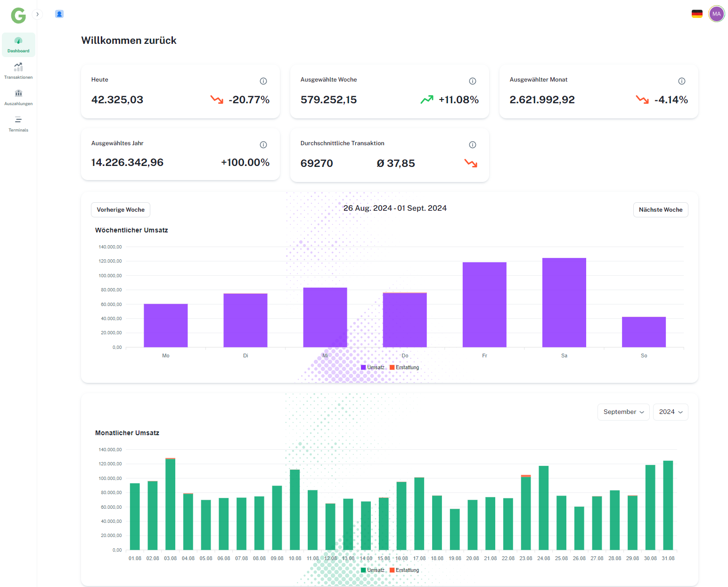Click the 31.08 bar in monthly chart
This screenshot has height=587, width=728.
tap(668, 505)
